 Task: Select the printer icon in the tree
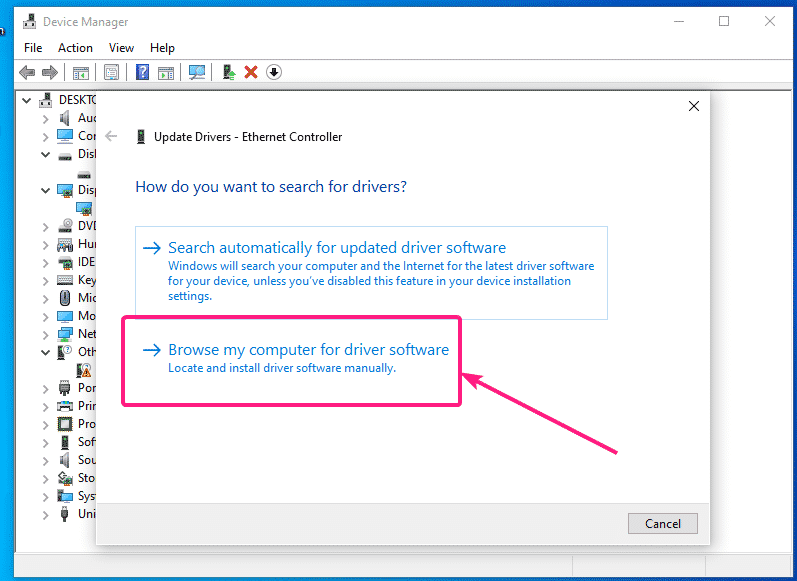65,406
